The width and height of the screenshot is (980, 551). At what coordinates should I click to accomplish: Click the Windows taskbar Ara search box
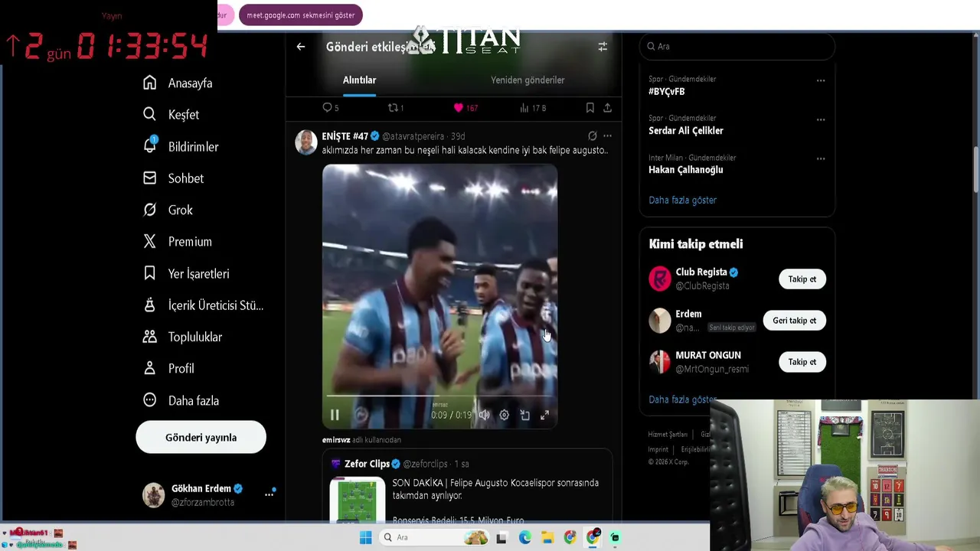(x=435, y=537)
